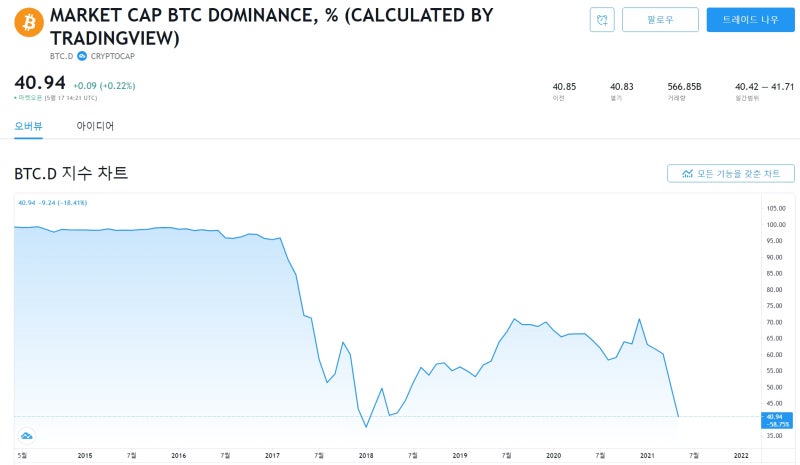Screen dimensions: 800x465
Task: Click the BTC.D 지수 차트 heading
Action: coord(71,174)
